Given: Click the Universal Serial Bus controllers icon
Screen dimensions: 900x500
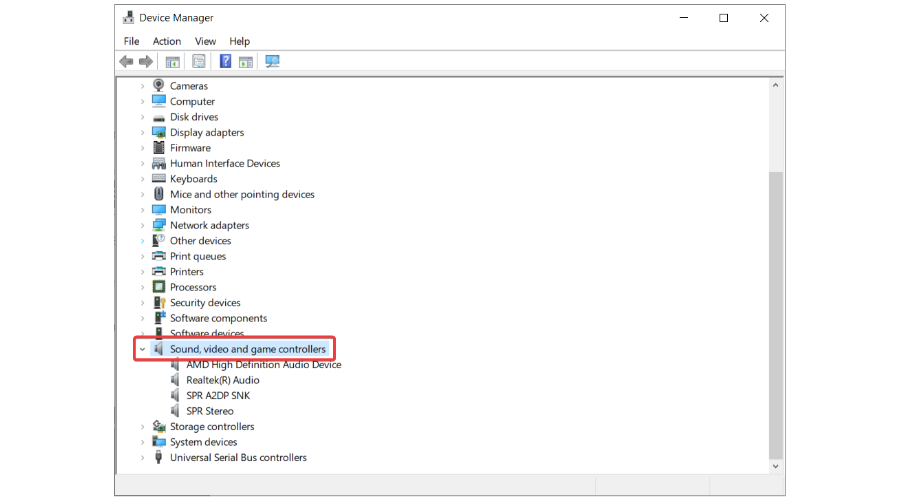Looking at the screenshot, I should [x=158, y=458].
